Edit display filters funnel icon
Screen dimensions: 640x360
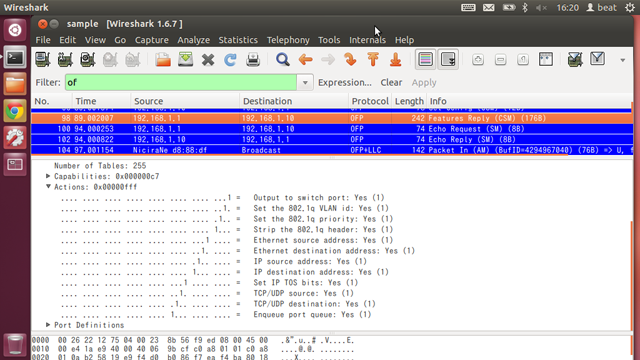pos(598,59)
